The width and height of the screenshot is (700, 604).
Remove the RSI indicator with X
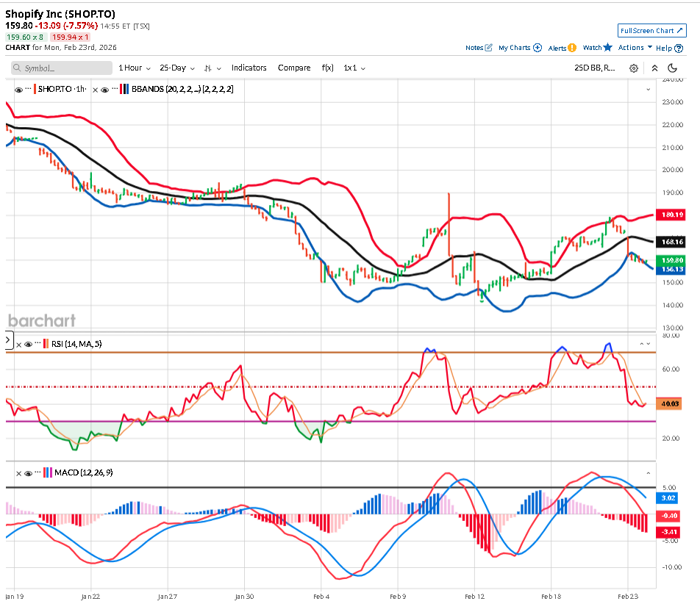point(18,344)
